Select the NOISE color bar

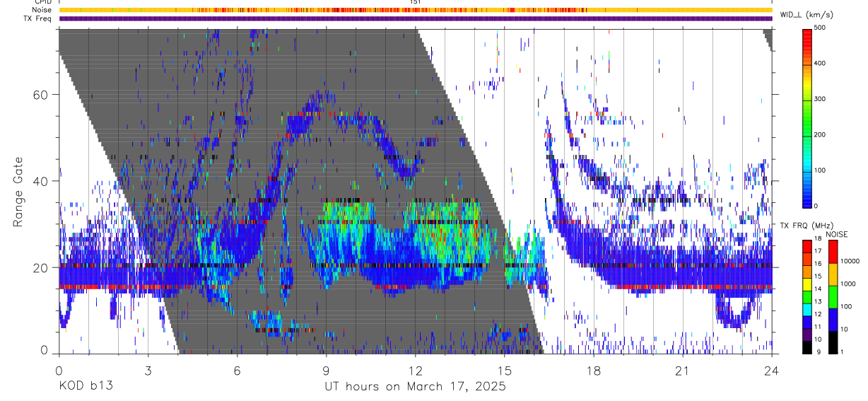pyautogui.click(x=832, y=296)
